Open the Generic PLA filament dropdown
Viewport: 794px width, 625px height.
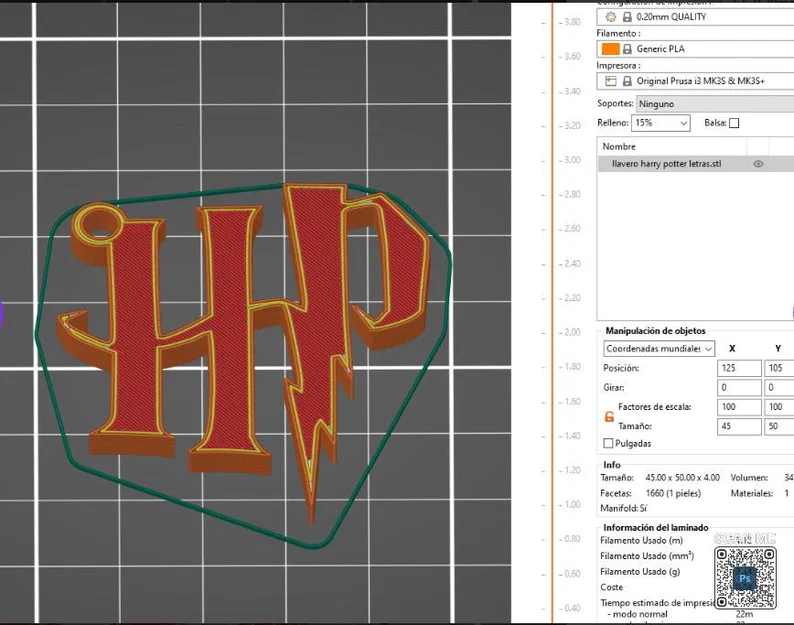click(x=695, y=49)
